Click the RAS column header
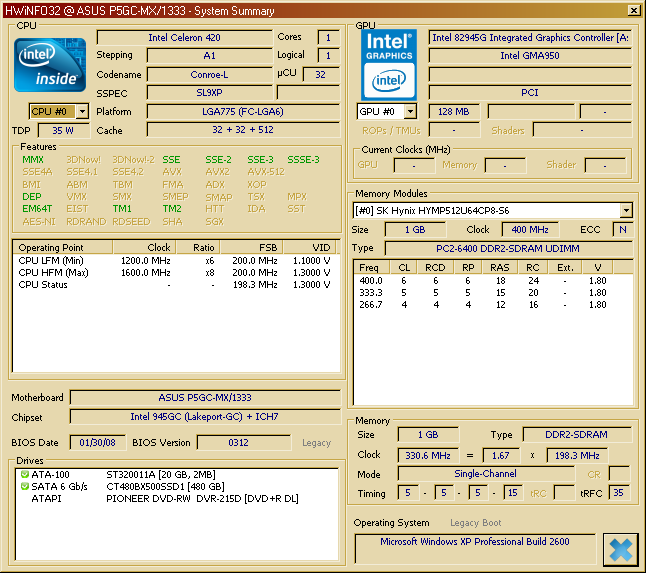 pyautogui.click(x=499, y=267)
